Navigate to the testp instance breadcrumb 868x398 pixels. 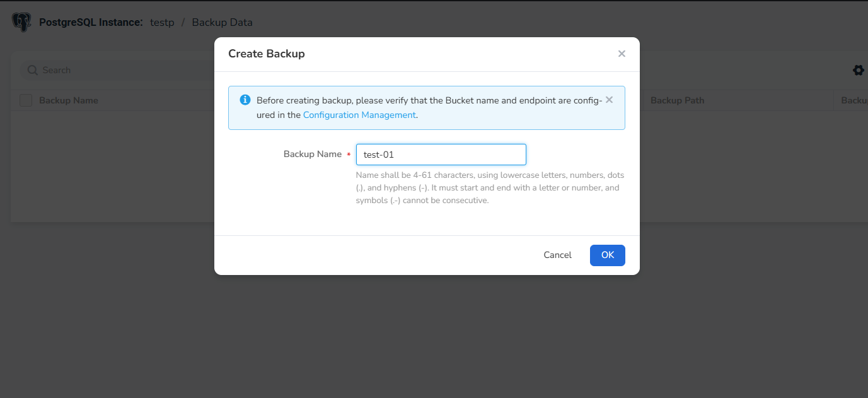point(162,22)
